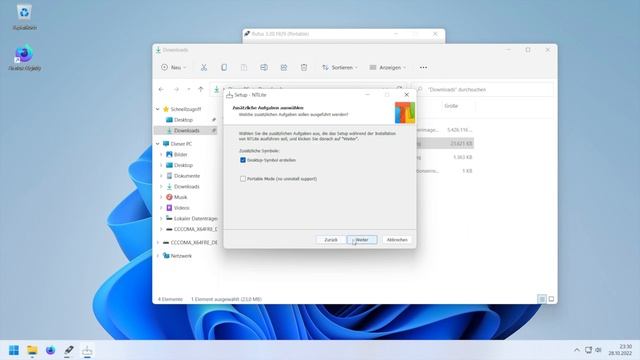Viewport: 640px width, 360px height.
Task: Click the Copy icon in Explorer toolbar
Action: (x=224, y=67)
